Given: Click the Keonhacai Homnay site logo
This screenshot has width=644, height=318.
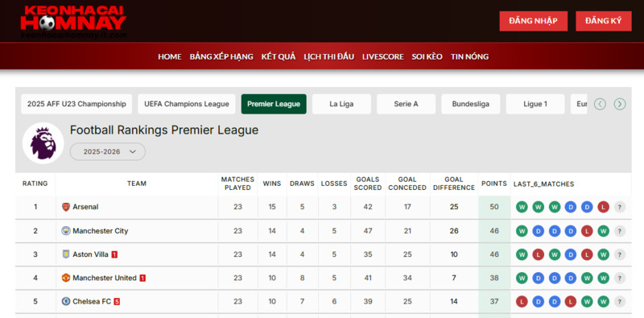Looking at the screenshot, I should (x=73, y=22).
